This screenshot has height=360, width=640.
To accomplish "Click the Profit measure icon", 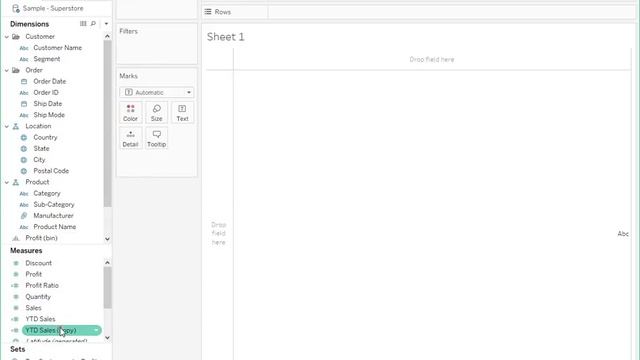I will [x=16, y=274].
